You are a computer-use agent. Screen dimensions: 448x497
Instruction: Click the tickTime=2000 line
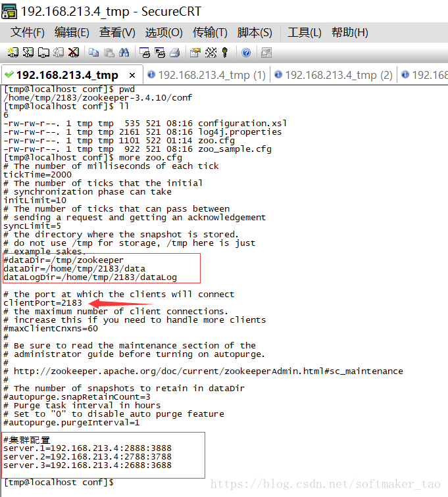click(x=37, y=174)
